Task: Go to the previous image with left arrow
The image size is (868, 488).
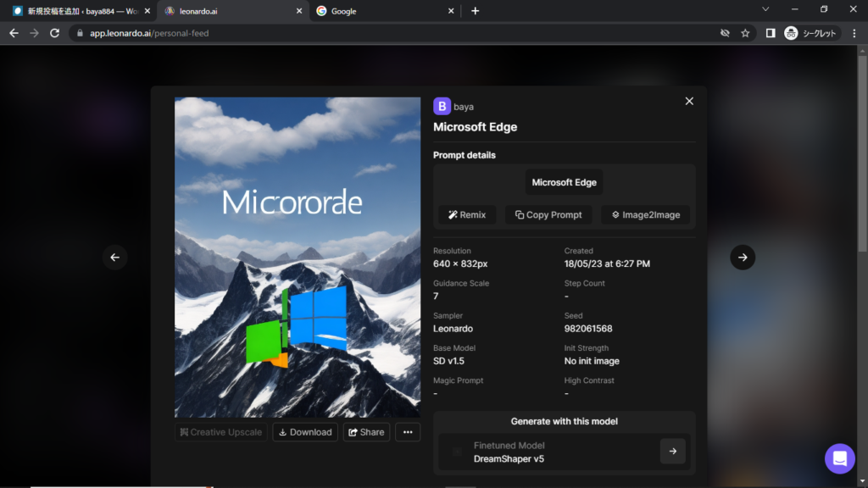Action: [x=115, y=258]
